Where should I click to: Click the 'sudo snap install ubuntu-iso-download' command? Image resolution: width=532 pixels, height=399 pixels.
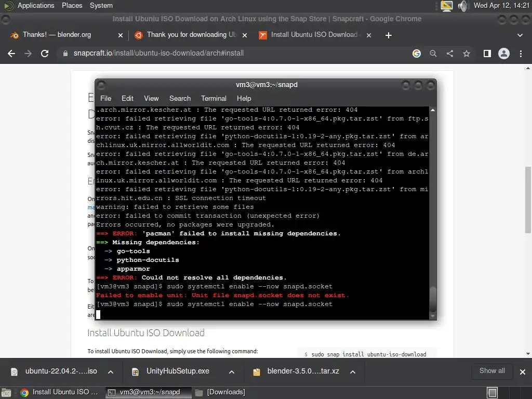pos(369,354)
